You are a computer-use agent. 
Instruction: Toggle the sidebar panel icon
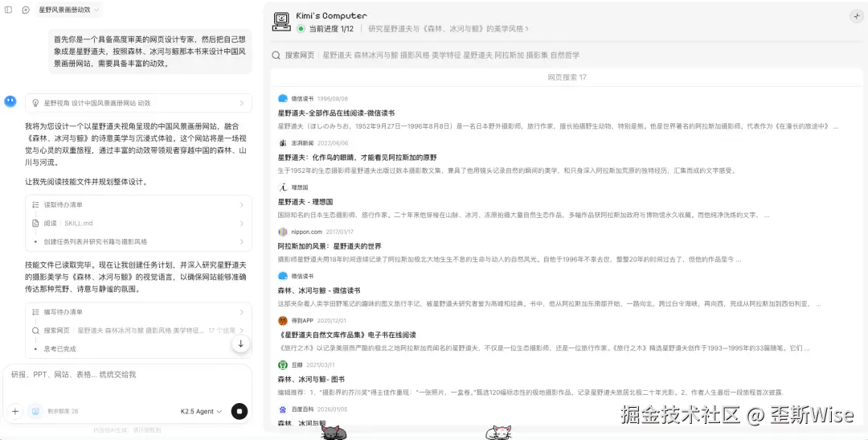pos(8,10)
